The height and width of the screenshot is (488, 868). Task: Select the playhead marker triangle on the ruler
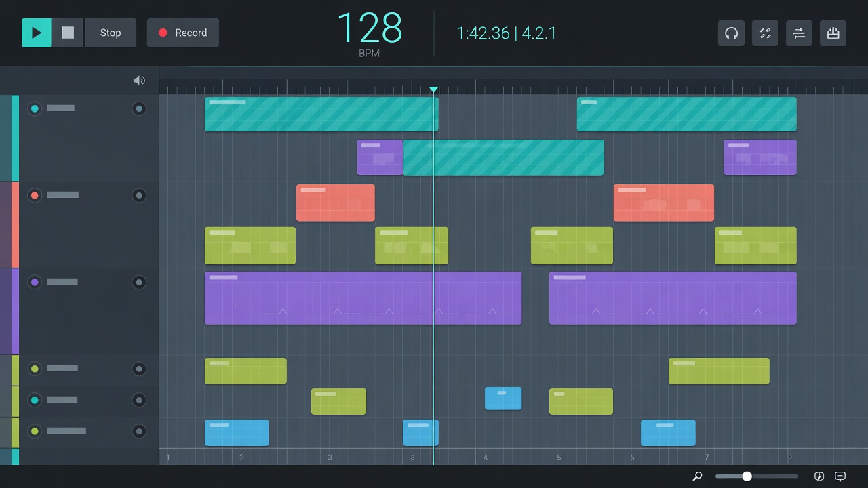point(434,89)
